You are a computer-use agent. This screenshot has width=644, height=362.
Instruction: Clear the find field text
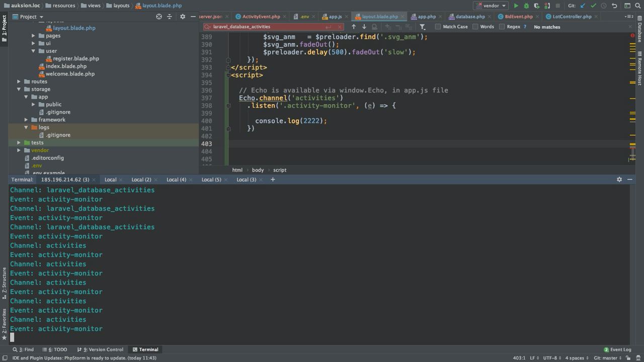[x=340, y=27]
